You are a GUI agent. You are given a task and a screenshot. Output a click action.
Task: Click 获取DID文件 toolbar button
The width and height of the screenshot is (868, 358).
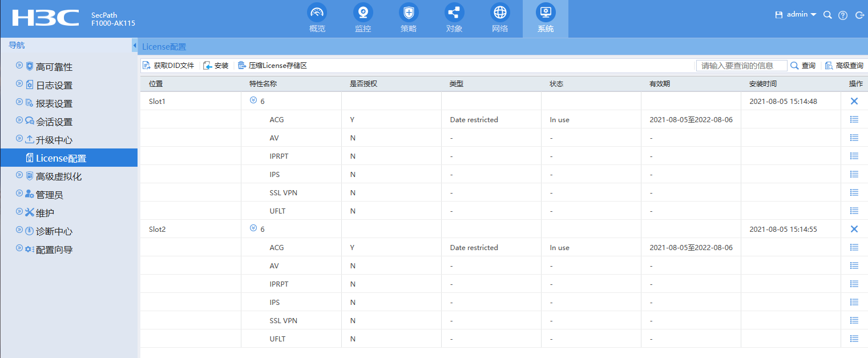click(x=169, y=66)
